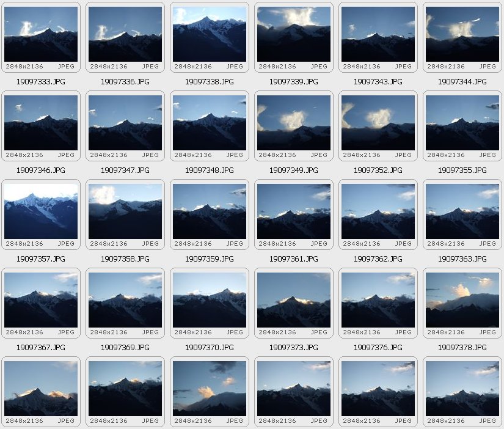Select the caption text 19097367.JPG
The height and width of the screenshot is (429, 504).
pyautogui.click(x=41, y=347)
